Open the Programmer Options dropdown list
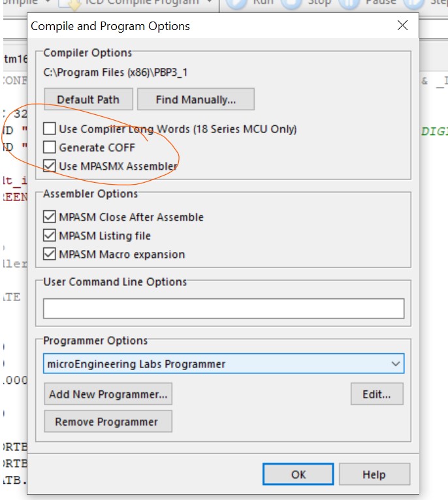This screenshot has width=448, height=500. [395, 364]
